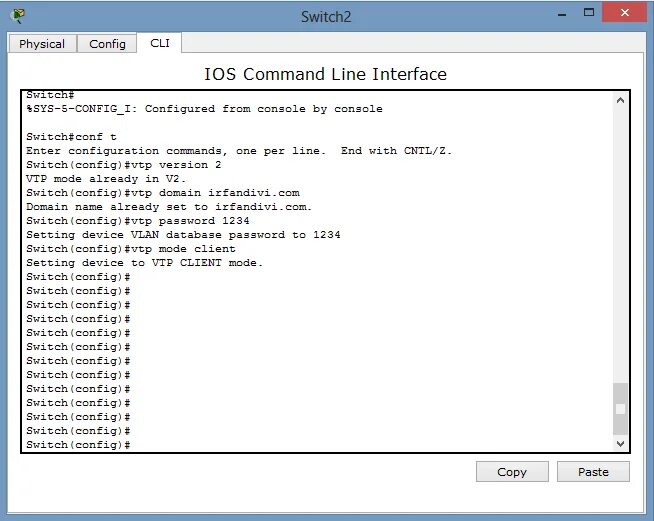Switch to the Physical tab
Image resolution: width=654 pixels, height=521 pixels.
pos(42,44)
